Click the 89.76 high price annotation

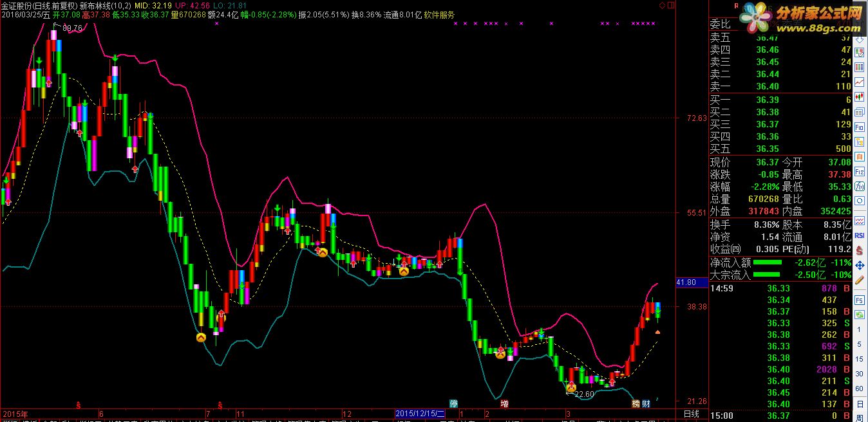73,28
